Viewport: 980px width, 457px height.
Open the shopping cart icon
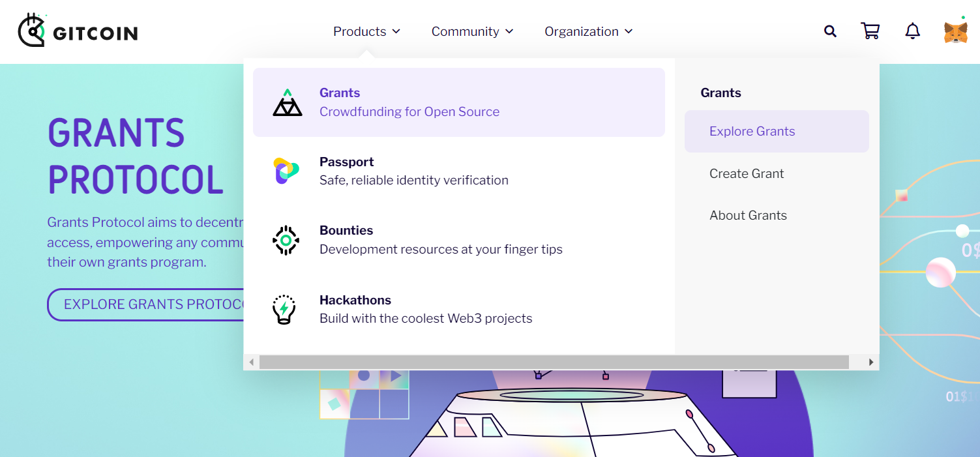tap(870, 31)
